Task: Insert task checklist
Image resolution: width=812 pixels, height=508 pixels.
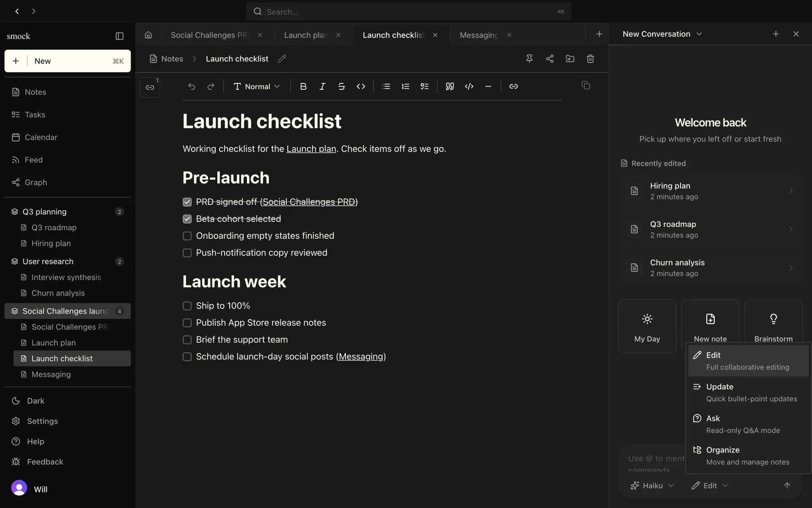Action: tap(424, 86)
